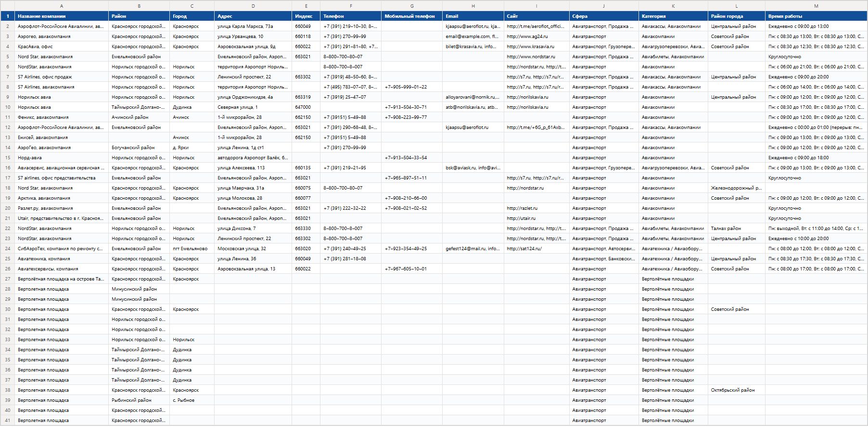Select the 'Разлет.ру, авиакомпания' cell
The width and height of the screenshot is (868, 434).
point(62,208)
